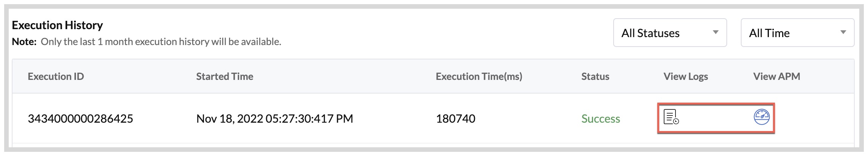Image resolution: width=868 pixels, height=156 pixels.
Task: Click the Execution History heading
Action: coord(57,25)
